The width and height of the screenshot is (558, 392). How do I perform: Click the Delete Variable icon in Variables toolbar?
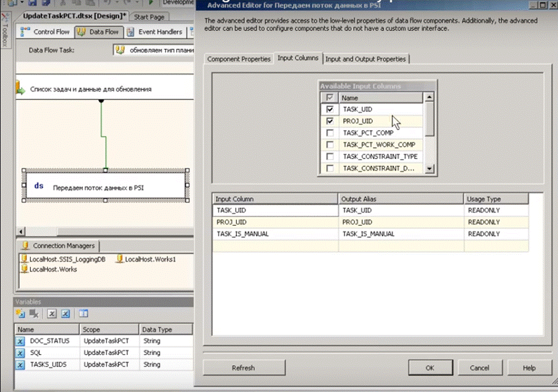point(34,313)
